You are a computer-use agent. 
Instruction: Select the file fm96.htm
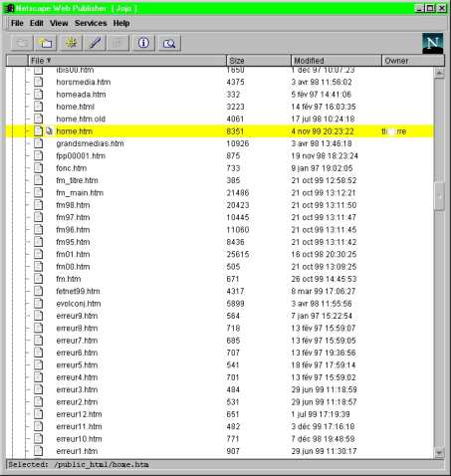73,230
